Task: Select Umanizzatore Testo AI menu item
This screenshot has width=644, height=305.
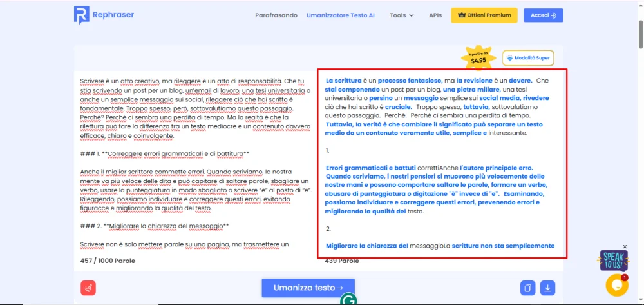Action: click(341, 15)
